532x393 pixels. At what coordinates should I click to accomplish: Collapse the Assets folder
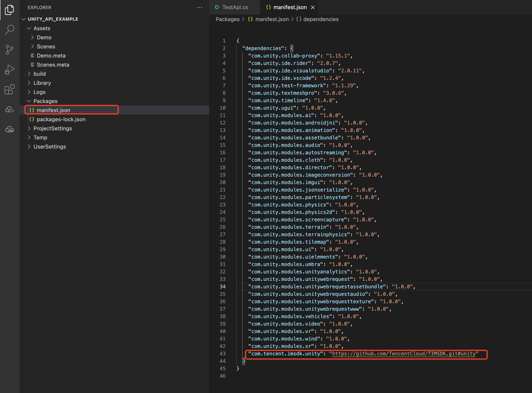29,28
